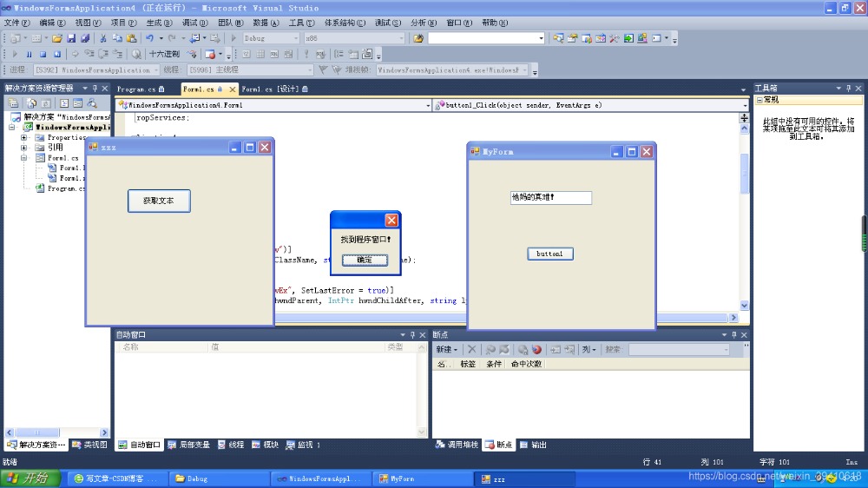Screen dimensions: 868x488
Task: Click the Undo arrow icon
Action: tap(149, 38)
